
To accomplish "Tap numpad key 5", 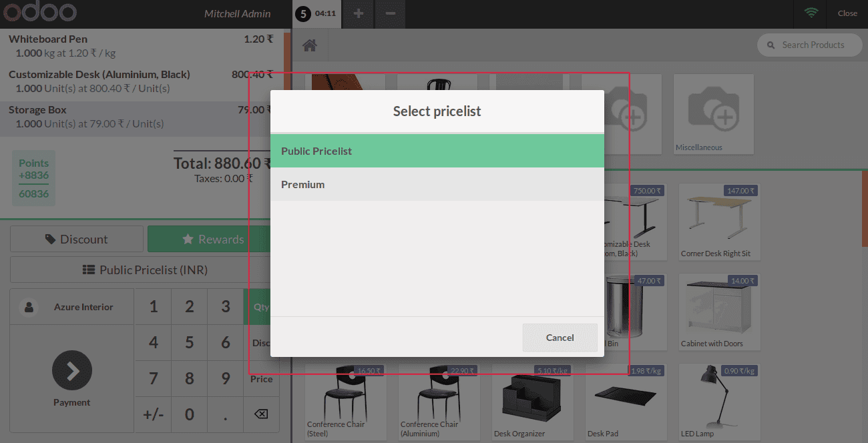I will point(190,343).
